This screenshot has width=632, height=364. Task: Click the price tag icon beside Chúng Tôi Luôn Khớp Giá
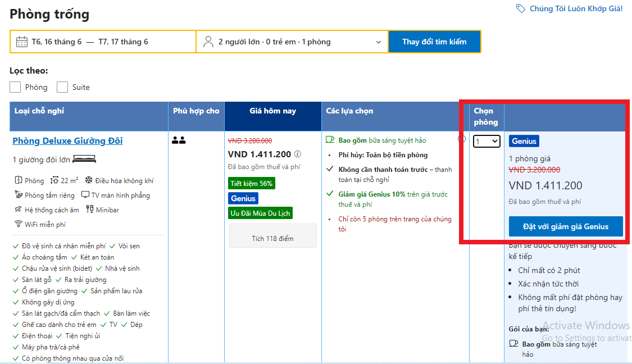click(x=520, y=8)
